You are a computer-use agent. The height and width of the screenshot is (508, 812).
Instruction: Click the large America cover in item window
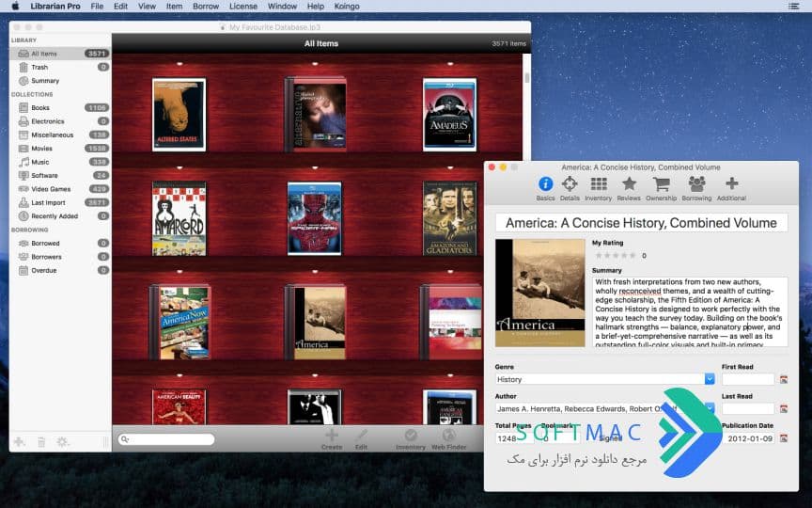tap(540, 293)
